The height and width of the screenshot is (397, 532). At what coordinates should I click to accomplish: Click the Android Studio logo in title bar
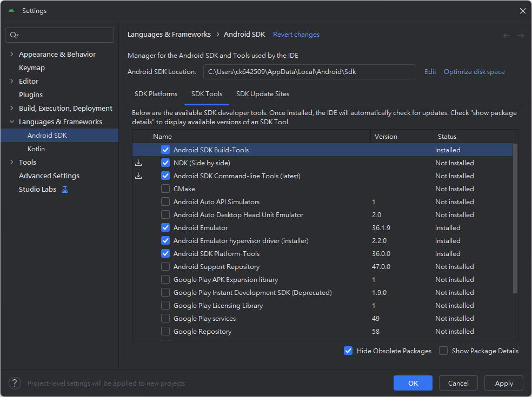pos(11,10)
